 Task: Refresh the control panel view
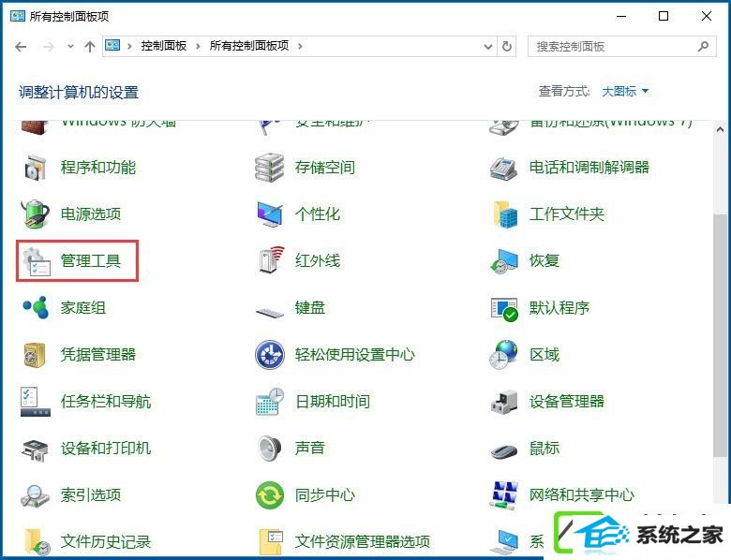tap(507, 46)
